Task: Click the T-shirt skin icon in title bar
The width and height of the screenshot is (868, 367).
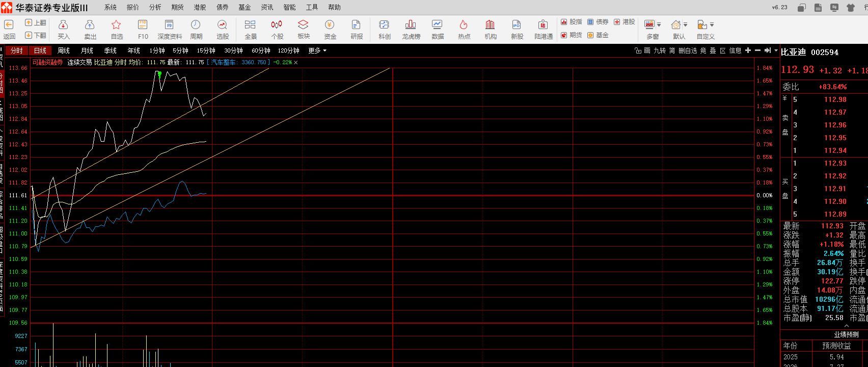Action: tap(851, 8)
